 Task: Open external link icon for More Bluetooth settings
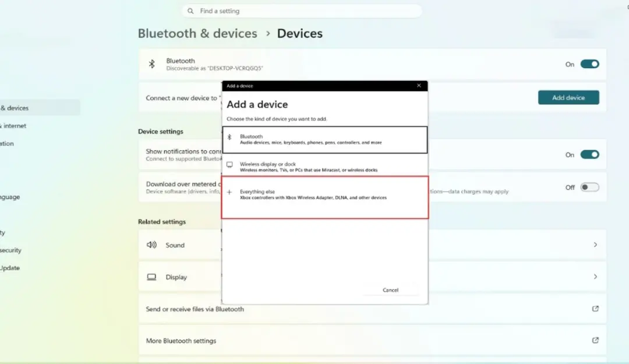[595, 340]
